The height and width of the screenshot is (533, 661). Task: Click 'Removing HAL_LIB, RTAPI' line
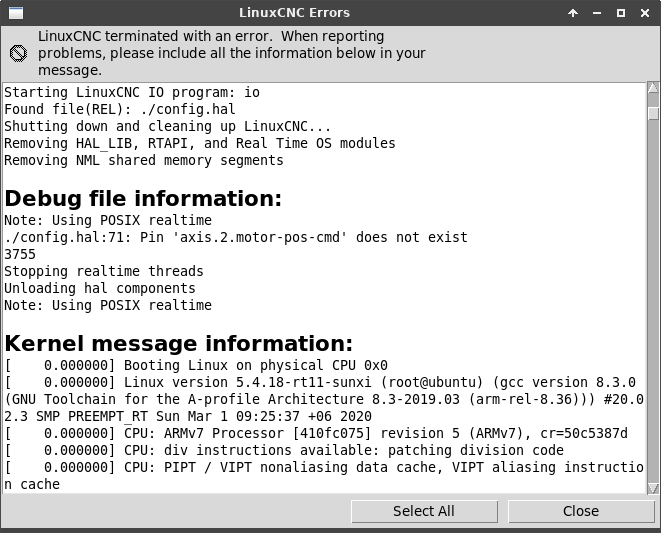click(x=200, y=143)
